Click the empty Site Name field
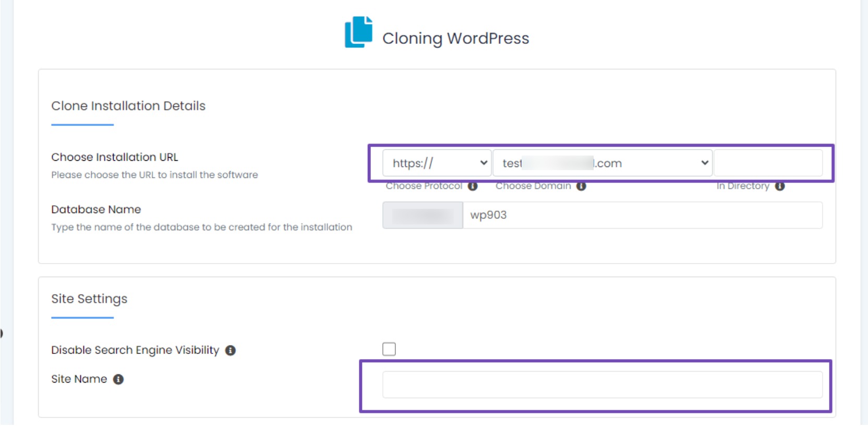The width and height of the screenshot is (868, 428). coord(602,385)
